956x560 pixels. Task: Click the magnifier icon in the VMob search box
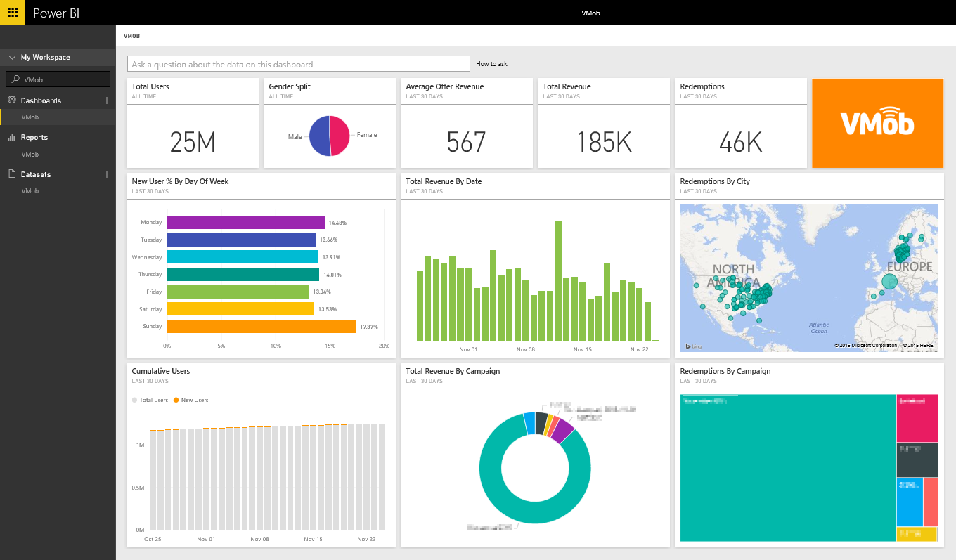click(x=15, y=79)
